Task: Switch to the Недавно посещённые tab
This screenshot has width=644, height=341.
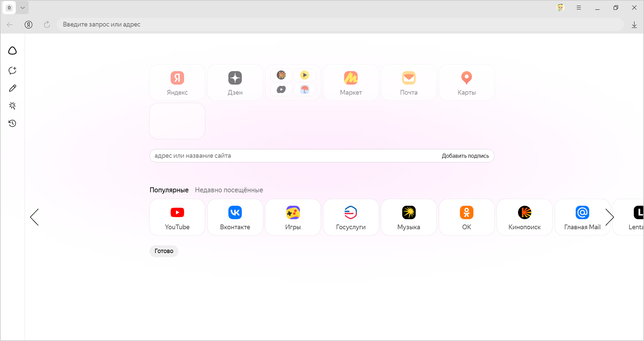Action: [229, 190]
